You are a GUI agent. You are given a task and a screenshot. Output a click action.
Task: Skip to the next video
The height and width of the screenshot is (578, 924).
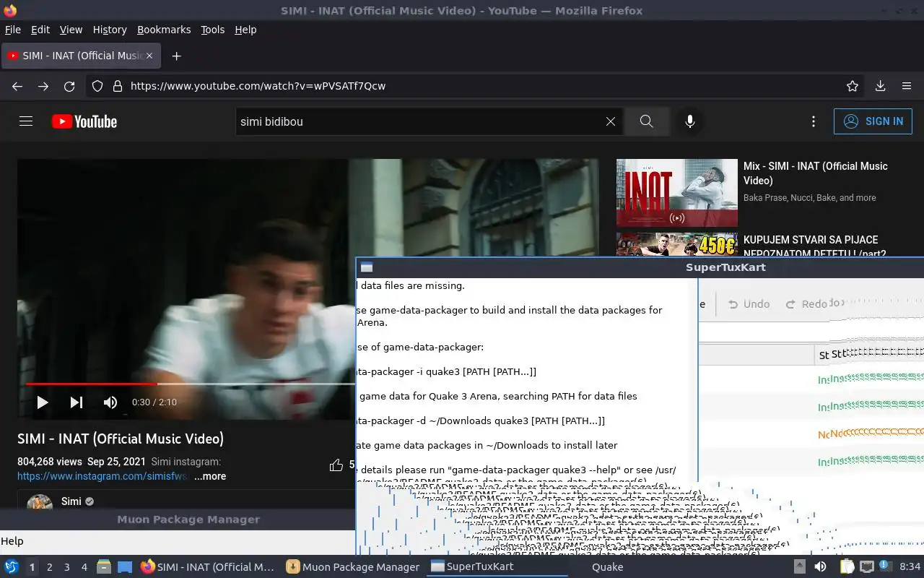[x=77, y=402]
